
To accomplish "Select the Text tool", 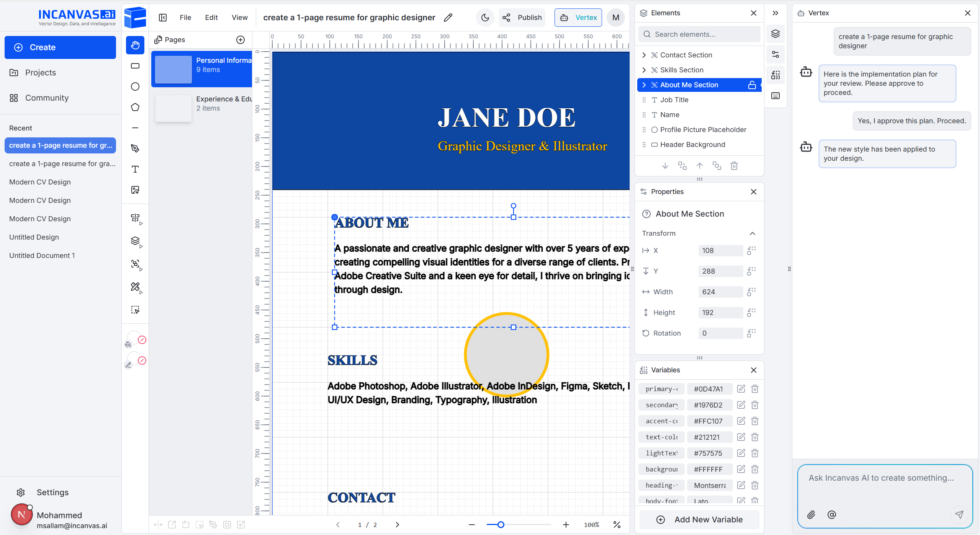I will [x=135, y=169].
